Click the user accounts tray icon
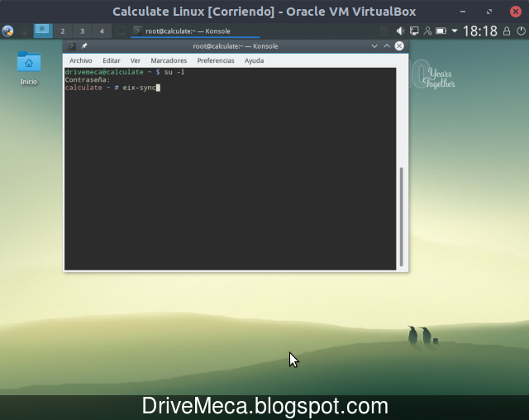This screenshot has width=529, height=420. click(427, 31)
